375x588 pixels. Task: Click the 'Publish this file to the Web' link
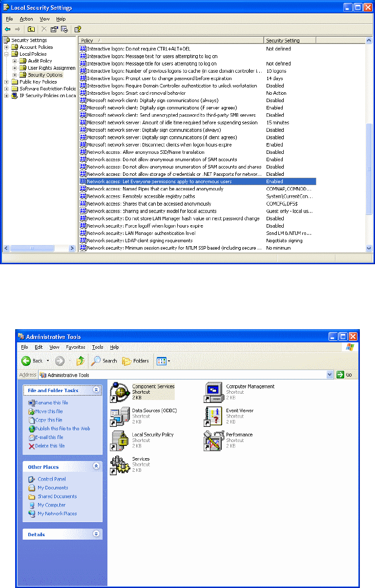62,428
